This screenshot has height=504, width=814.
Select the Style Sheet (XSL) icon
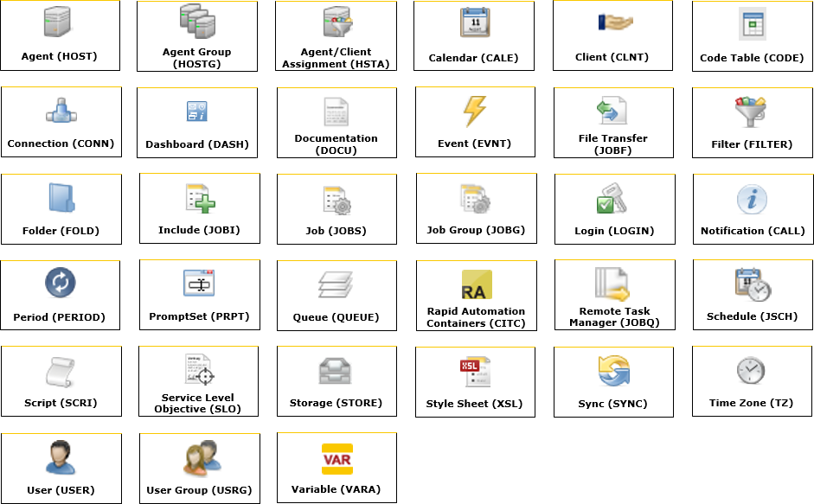pos(474,372)
